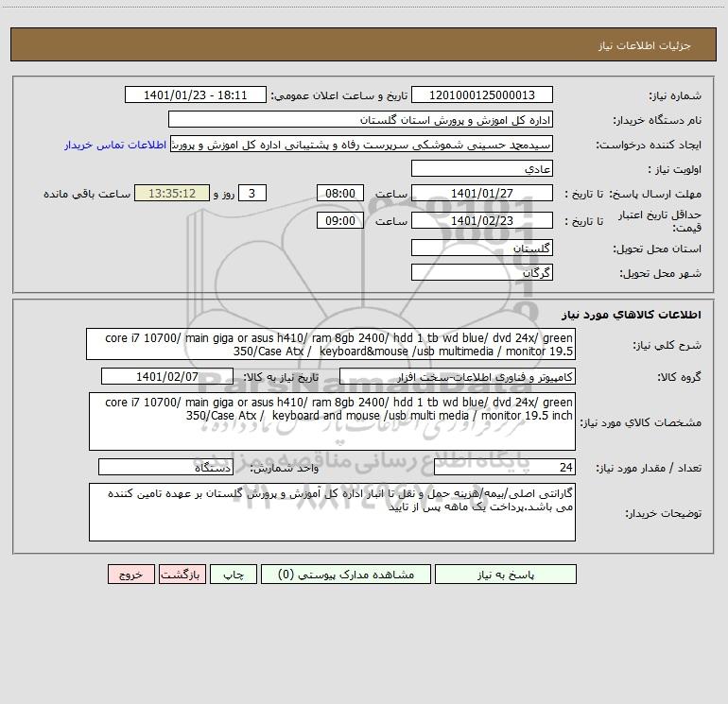The image size is (728, 704).
Task: Click the quantity field showing 24
Action: click(505, 468)
